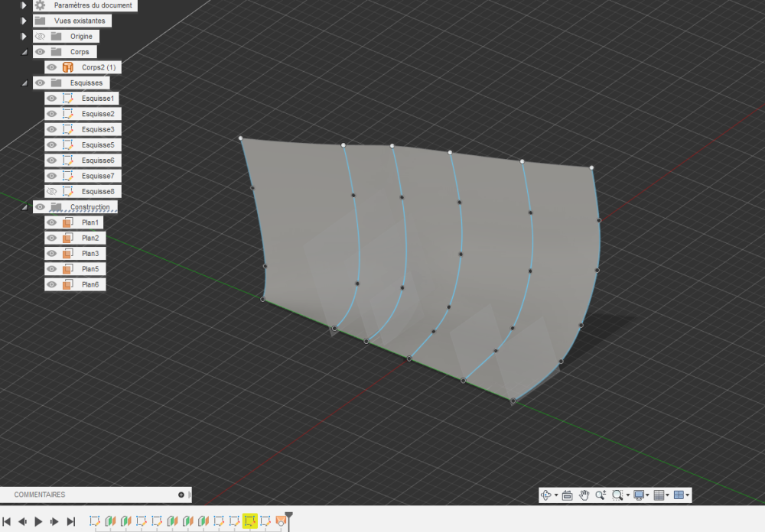
Task: Click the Construction folder icon
Action: (x=56, y=207)
